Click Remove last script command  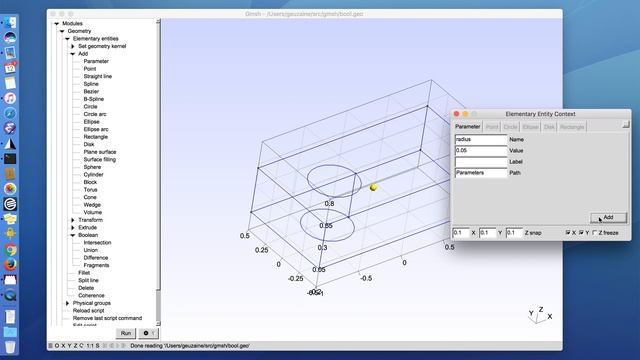(107, 318)
